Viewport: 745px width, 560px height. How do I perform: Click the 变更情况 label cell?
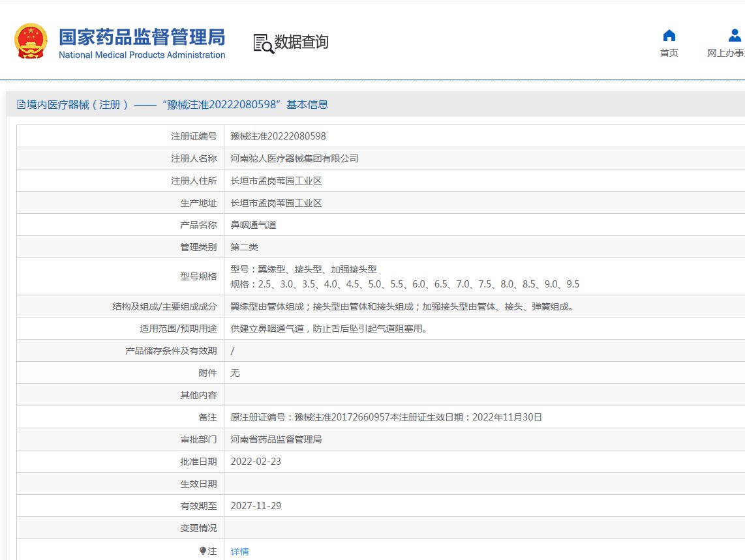coord(120,528)
